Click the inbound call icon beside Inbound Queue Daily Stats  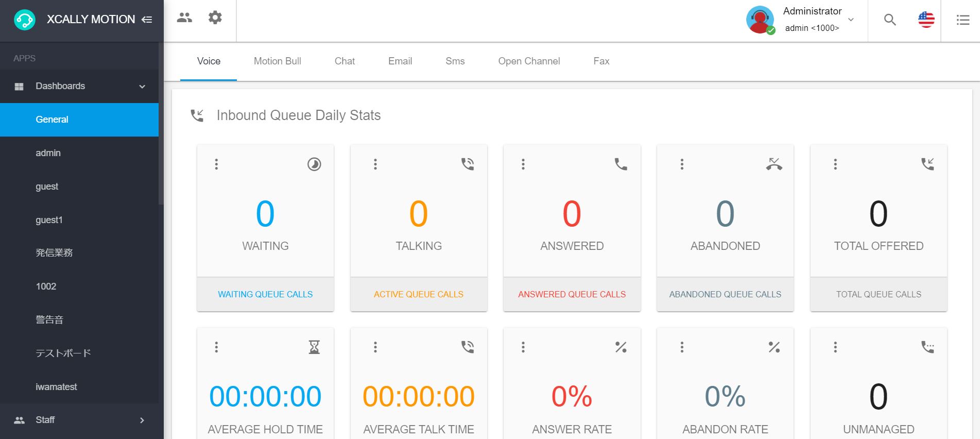197,115
